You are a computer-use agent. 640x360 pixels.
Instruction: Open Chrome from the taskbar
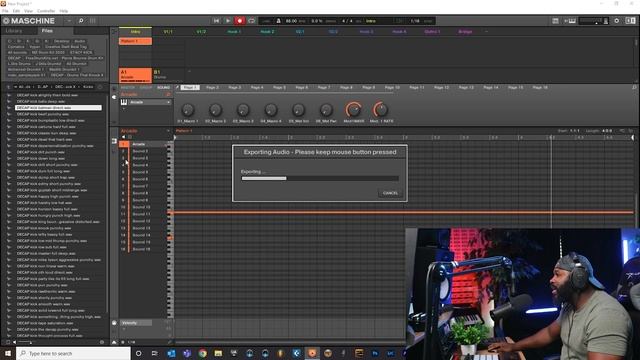coord(202,353)
